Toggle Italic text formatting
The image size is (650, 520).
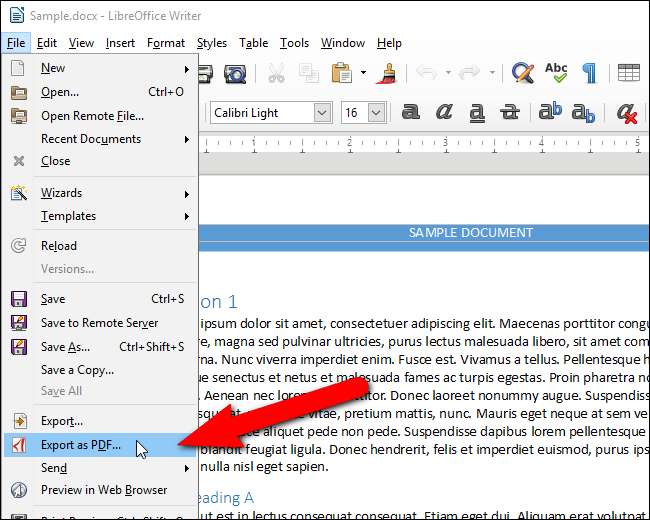click(444, 113)
